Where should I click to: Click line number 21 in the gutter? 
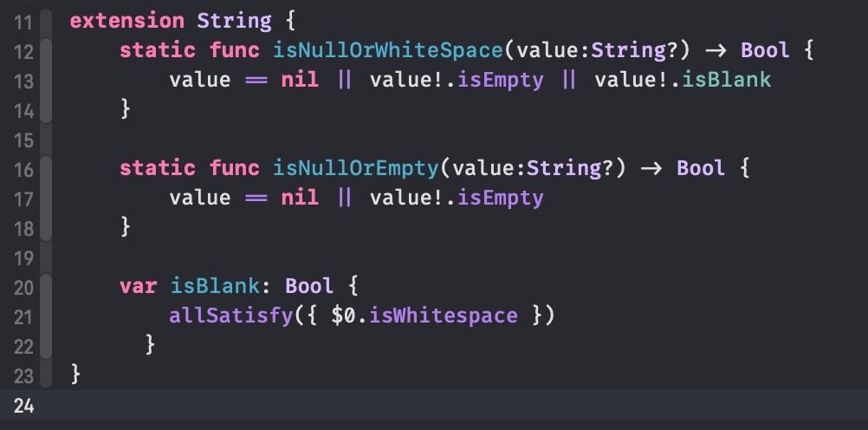(x=23, y=317)
